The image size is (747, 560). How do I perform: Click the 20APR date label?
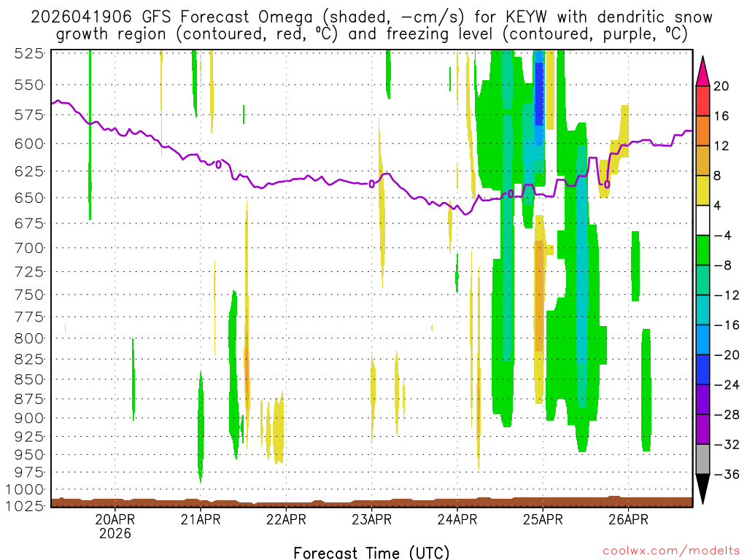115,519
